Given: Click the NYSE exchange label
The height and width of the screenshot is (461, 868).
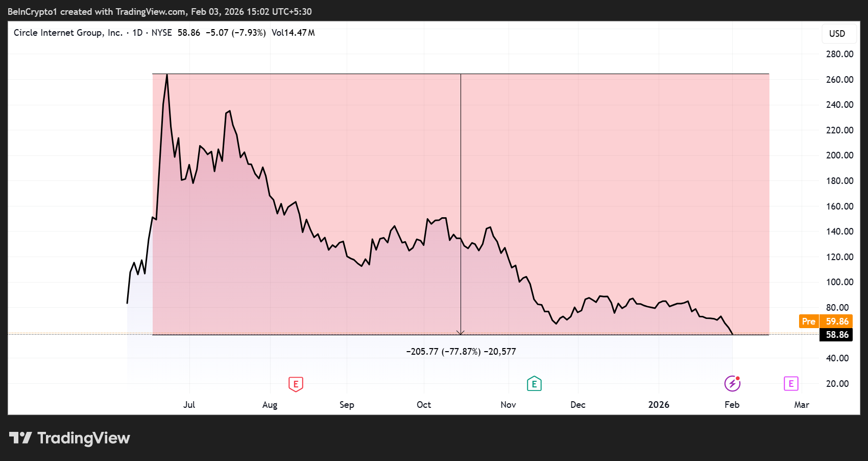Looking at the screenshot, I should coord(162,33).
